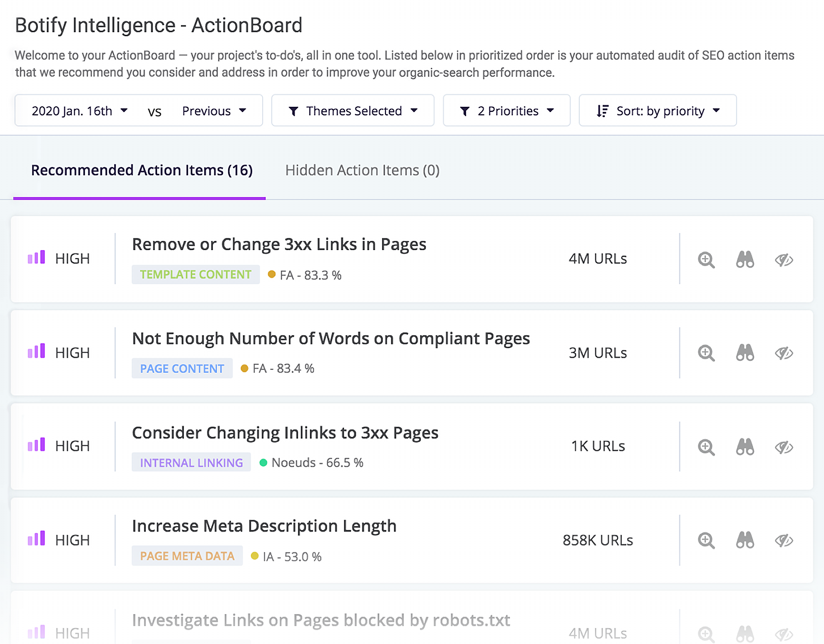Open the 2020 Jan. 16th date dropdown
The height and width of the screenshot is (644, 824).
coord(80,110)
